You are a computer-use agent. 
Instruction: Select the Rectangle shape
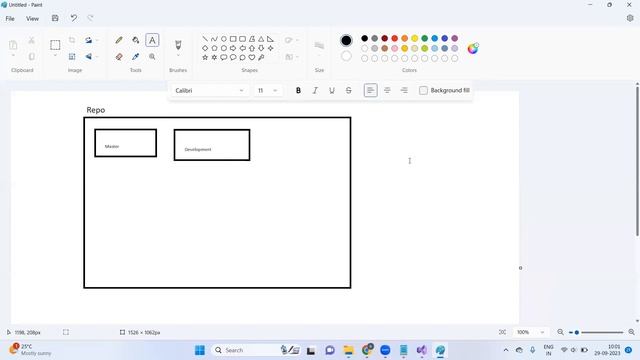point(233,39)
